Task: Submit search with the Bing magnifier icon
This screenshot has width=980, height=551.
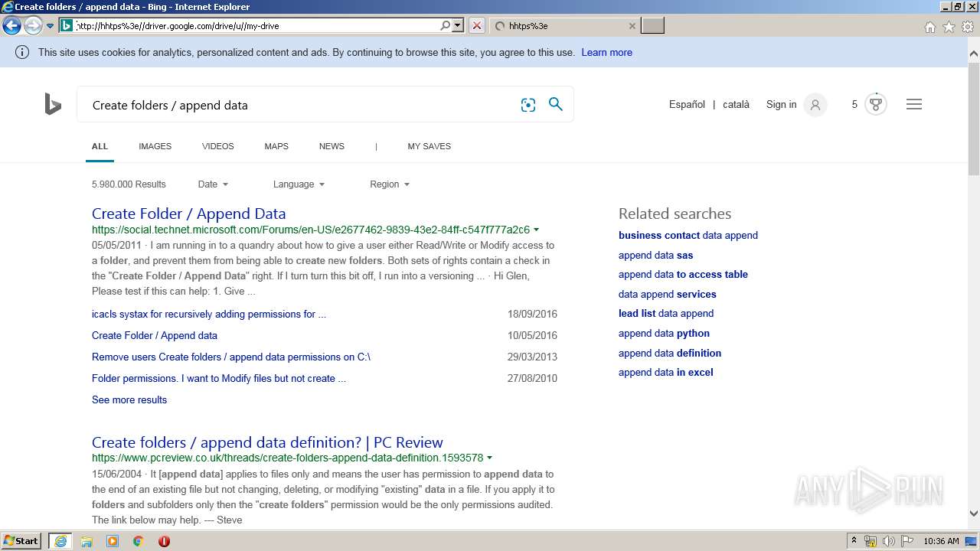Action: [556, 105]
